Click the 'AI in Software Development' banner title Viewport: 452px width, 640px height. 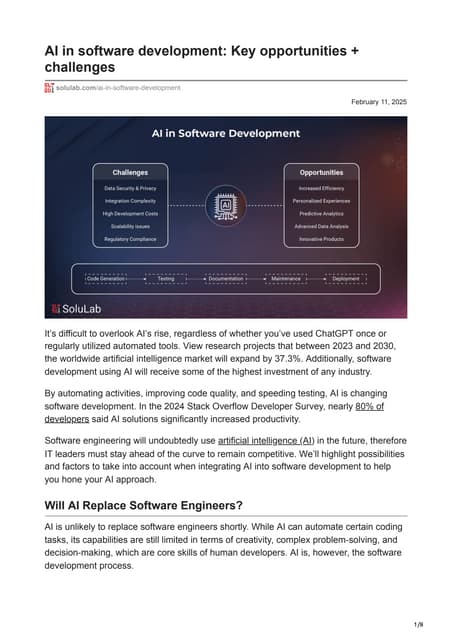(x=226, y=133)
